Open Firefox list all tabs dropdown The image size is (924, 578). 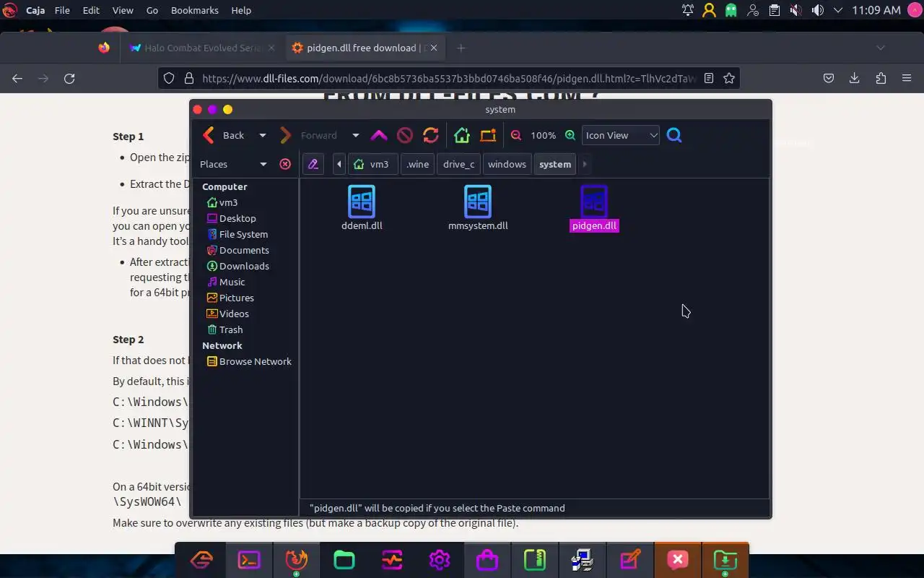pyautogui.click(x=880, y=48)
